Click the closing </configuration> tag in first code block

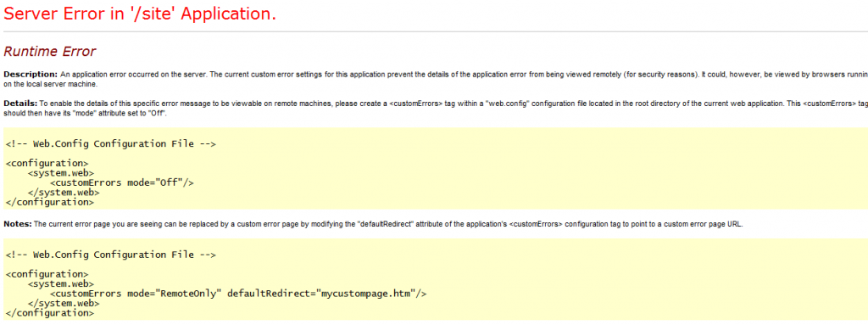[50, 203]
